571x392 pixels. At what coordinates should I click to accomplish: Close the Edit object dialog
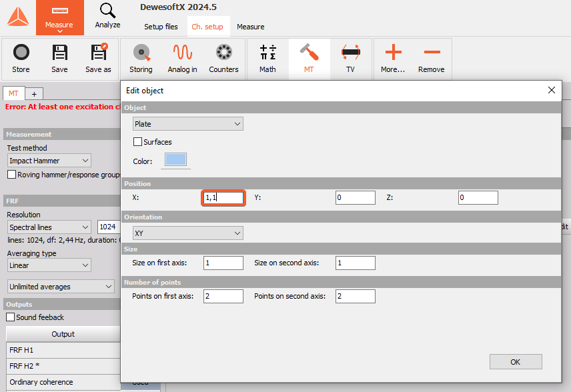552,90
